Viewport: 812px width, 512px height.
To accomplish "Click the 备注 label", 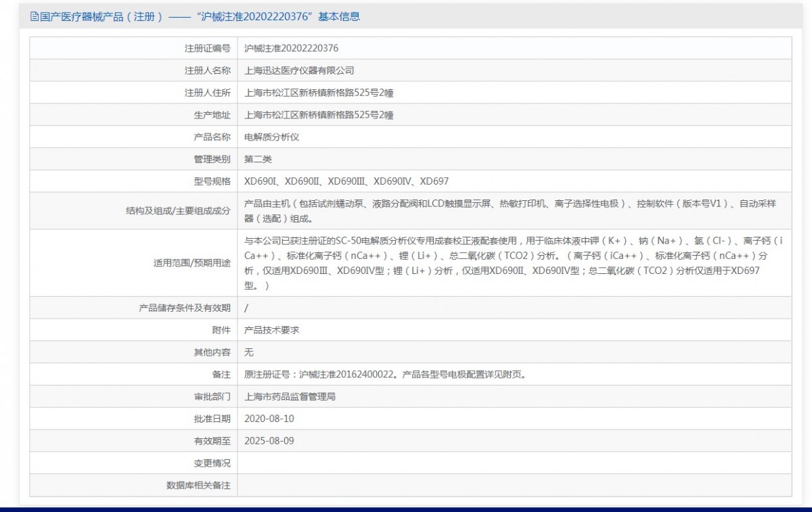I will (x=221, y=374).
